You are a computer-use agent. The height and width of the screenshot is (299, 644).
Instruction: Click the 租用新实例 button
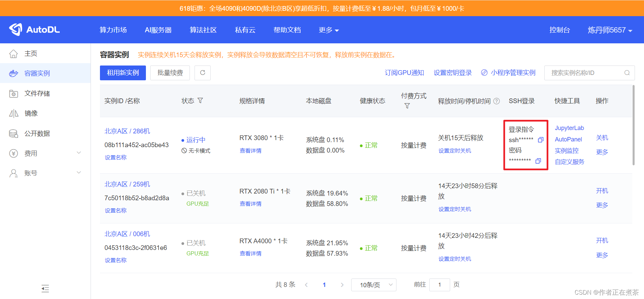pyautogui.click(x=123, y=73)
